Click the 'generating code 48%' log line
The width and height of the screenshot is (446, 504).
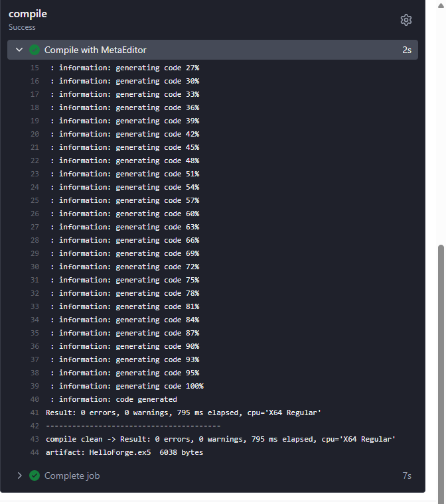coord(125,160)
